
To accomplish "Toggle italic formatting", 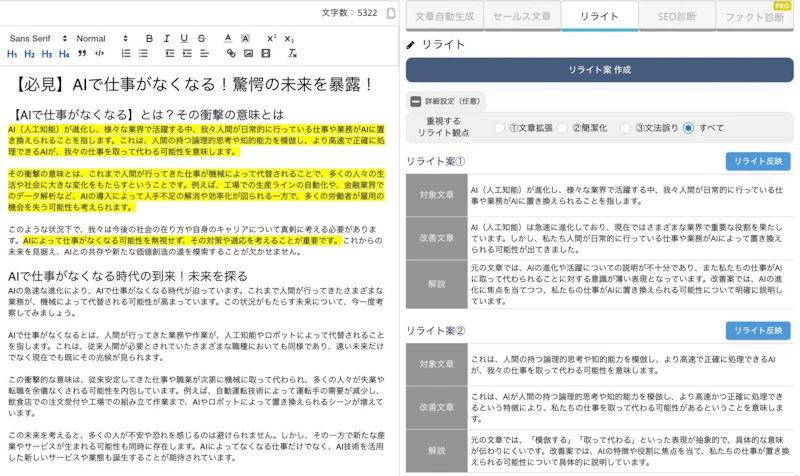I will [x=166, y=38].
